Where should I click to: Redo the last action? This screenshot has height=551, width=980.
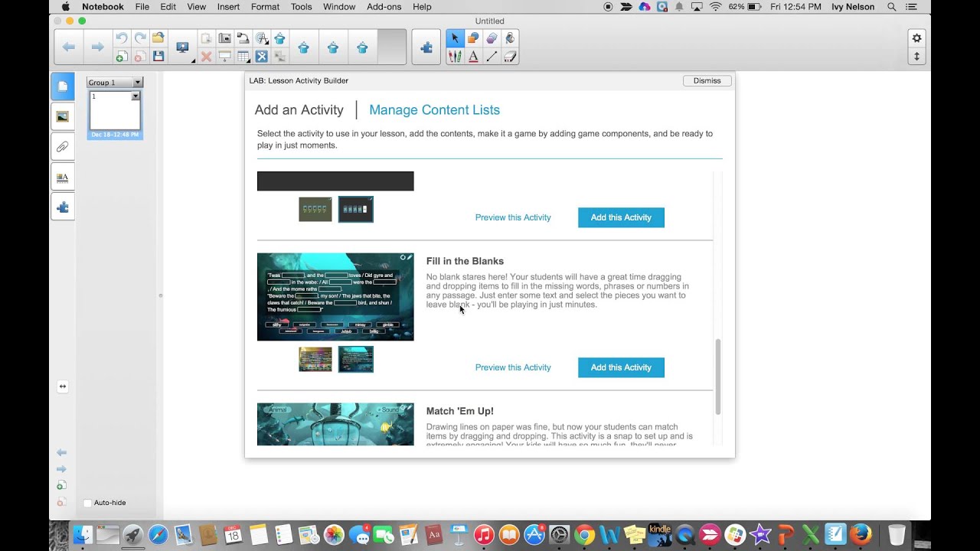coord(140,38)
